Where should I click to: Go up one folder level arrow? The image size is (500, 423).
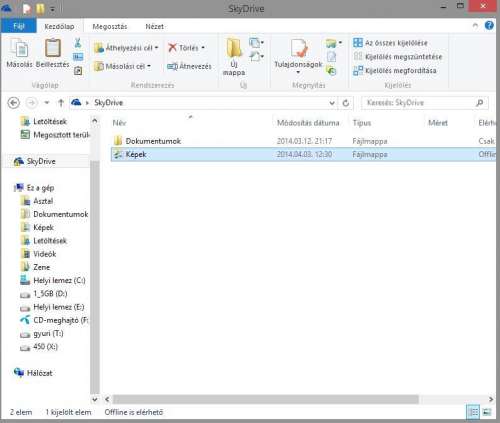coord(61,103)
